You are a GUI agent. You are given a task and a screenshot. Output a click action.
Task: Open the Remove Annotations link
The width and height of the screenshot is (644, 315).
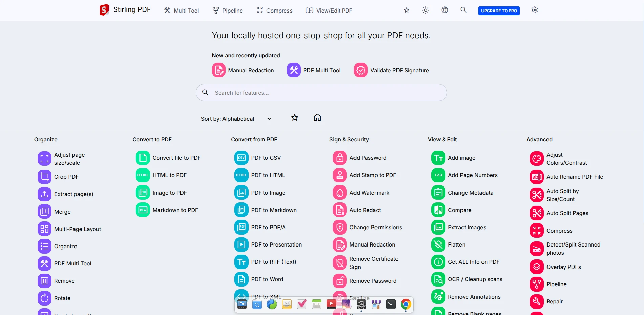point(474,297)
